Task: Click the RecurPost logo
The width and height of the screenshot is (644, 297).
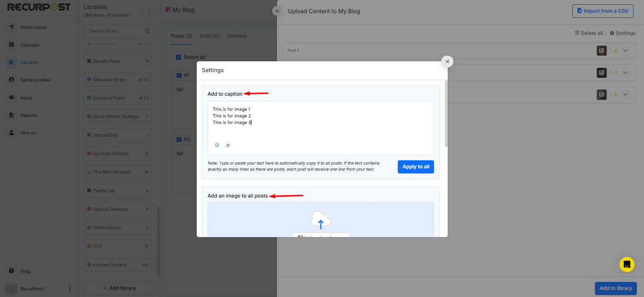Action: pyautogui.click(x=39, y=7)
